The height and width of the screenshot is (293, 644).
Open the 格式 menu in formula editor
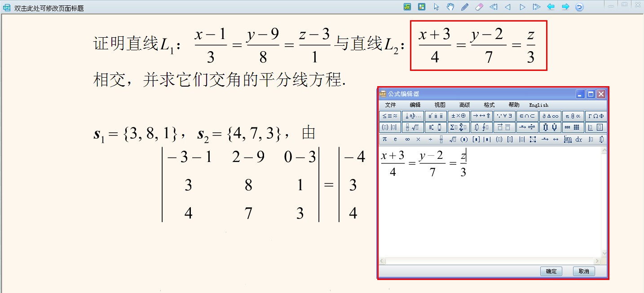click(489, 105)
